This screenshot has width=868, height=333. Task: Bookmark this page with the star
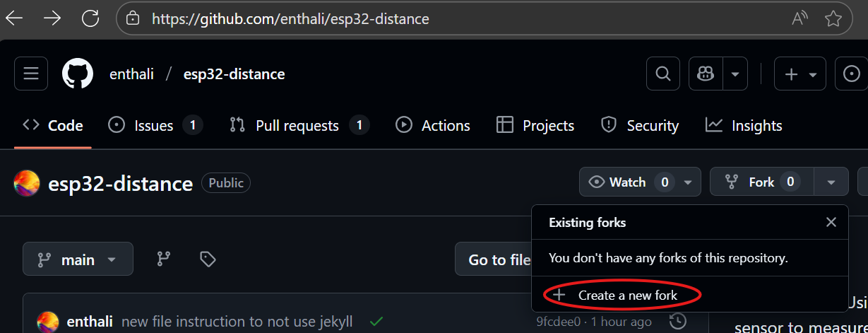833,18
